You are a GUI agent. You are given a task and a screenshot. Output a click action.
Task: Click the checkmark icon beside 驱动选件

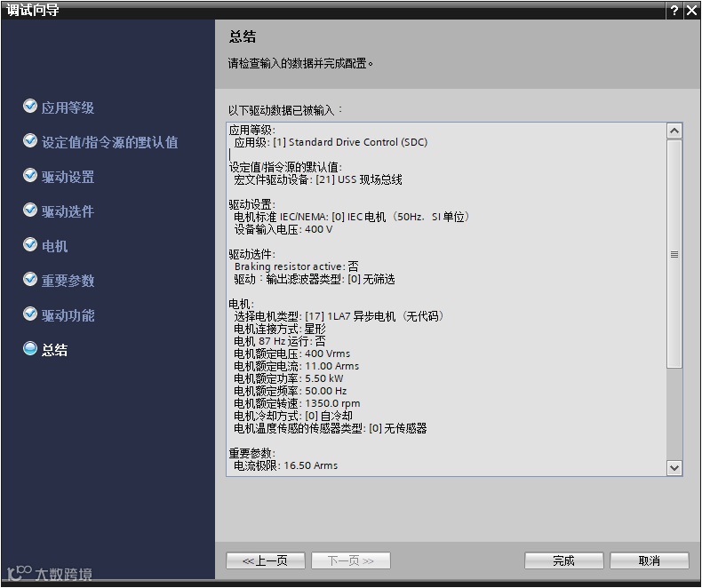30,210
